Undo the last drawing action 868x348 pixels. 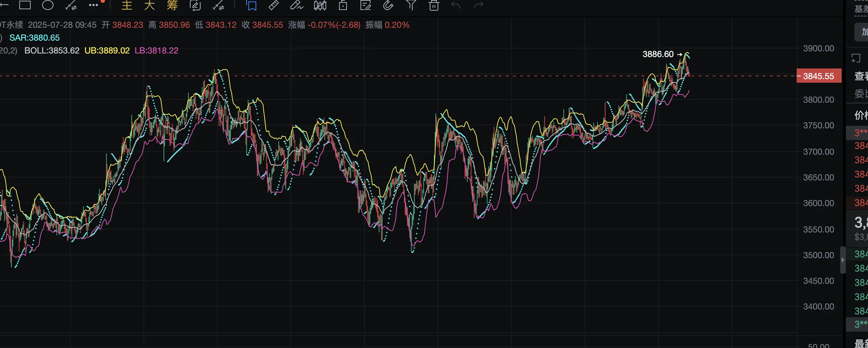[456, 5]
